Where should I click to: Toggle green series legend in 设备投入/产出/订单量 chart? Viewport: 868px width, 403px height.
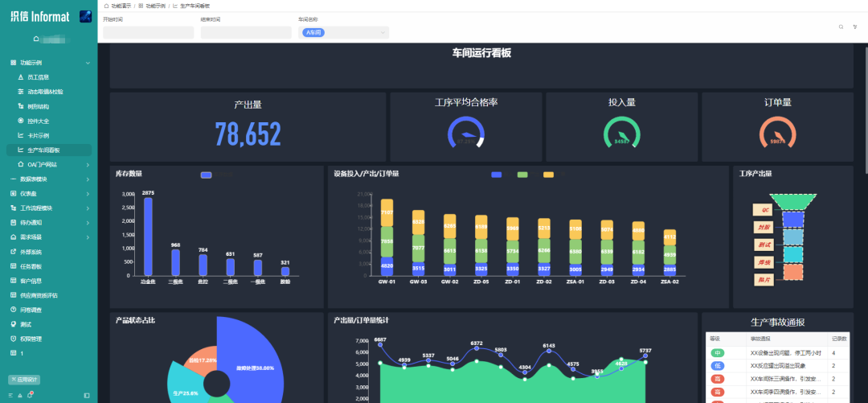(x=522, y=175)
